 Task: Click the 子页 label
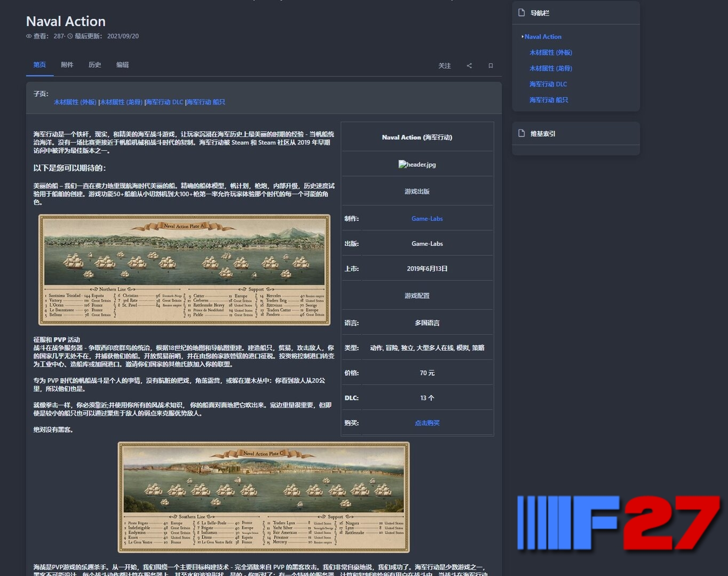tap(41, 94)
